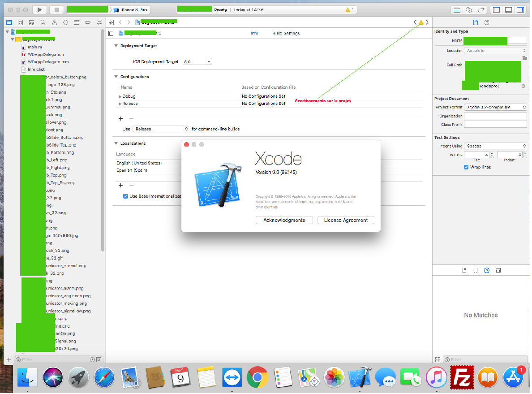Show the Assistant editor
The width and height of the screenshot is (532, 394).
pyautogui.click(x=469, y=10)
